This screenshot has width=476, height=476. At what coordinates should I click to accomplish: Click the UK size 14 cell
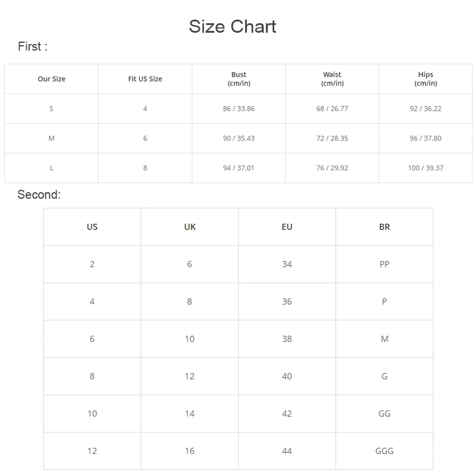click(x=190, y=414)
